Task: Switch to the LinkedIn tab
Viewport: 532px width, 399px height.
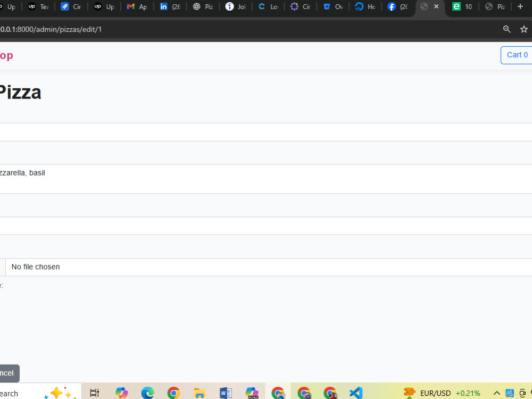Action: click(x=170, y=6)
